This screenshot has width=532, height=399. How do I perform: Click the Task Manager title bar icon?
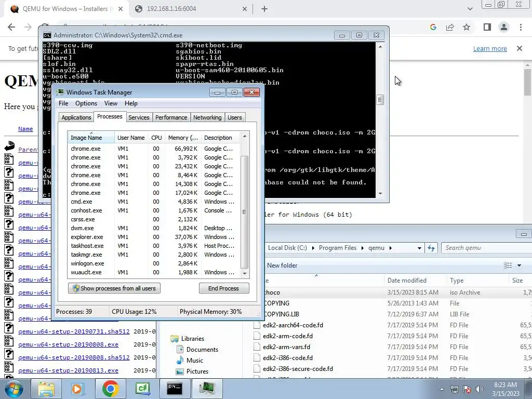click(x=60, y=92)
